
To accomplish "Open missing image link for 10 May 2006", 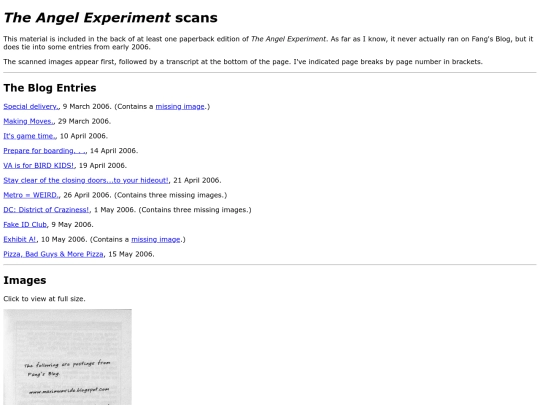I will [x=156, y=239].
